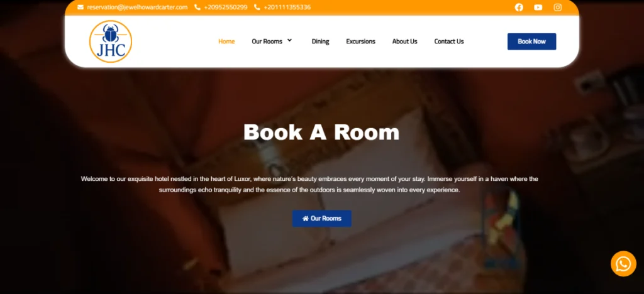The height and width of the screenshot is (294, 644).
Task: Go to the Home menu item
Action: 226,41
